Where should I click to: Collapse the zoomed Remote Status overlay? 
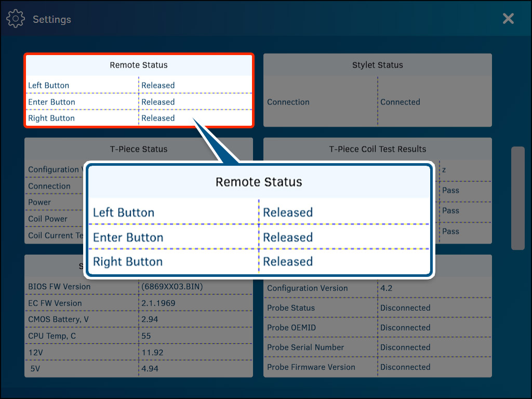(x=259, y=219)
